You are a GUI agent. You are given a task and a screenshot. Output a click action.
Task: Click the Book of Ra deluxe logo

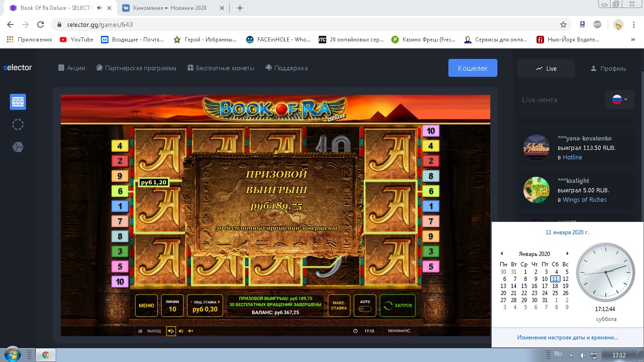click(x=275, y=109)
